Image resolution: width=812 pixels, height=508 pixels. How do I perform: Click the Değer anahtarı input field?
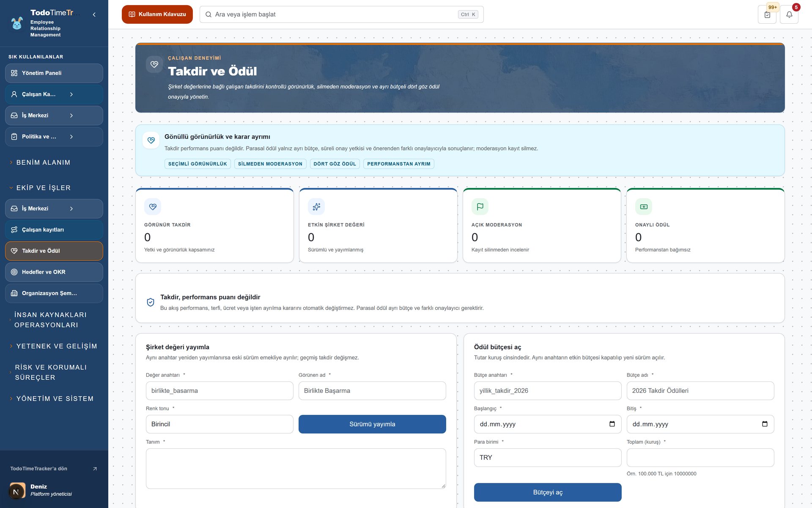[x=219, y=391]
